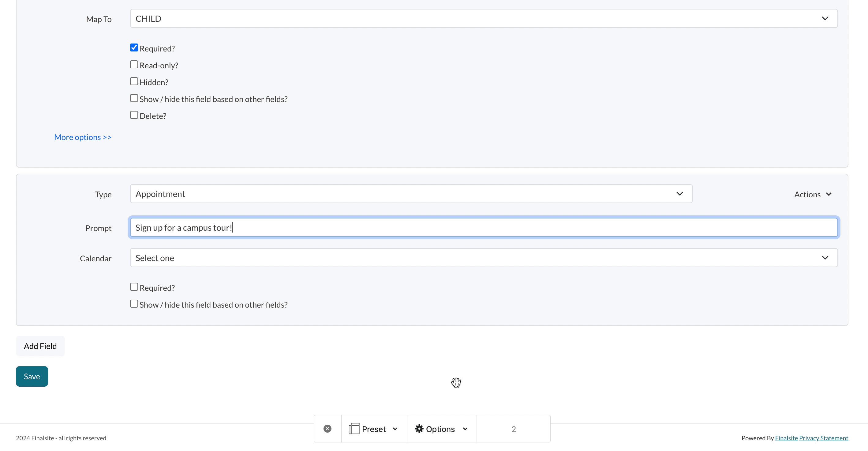The width and height of the screenshot is (868, 451).
Task: Enable the Read-only? checkbox
Action: (x=134, y=64)
